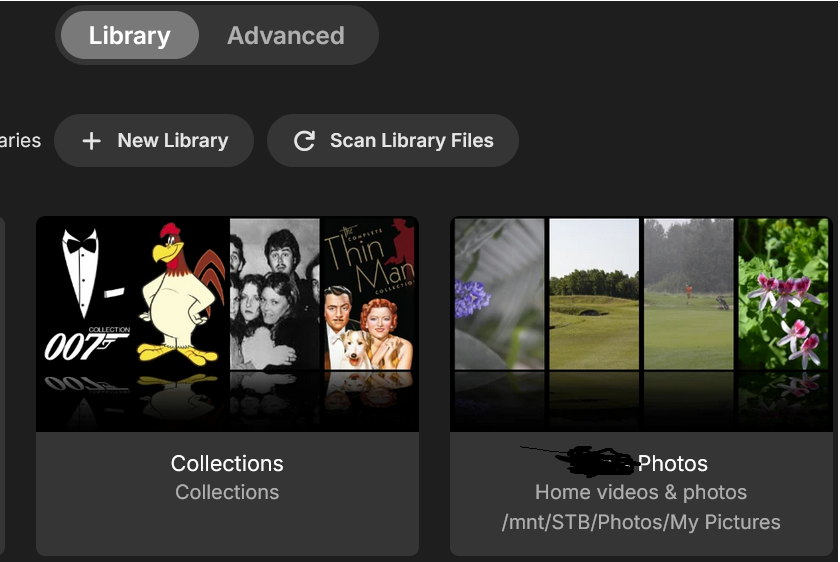Select the Foghorn Leghorn rooster poster
The image size is (840, 562).
tap(181, 294)
